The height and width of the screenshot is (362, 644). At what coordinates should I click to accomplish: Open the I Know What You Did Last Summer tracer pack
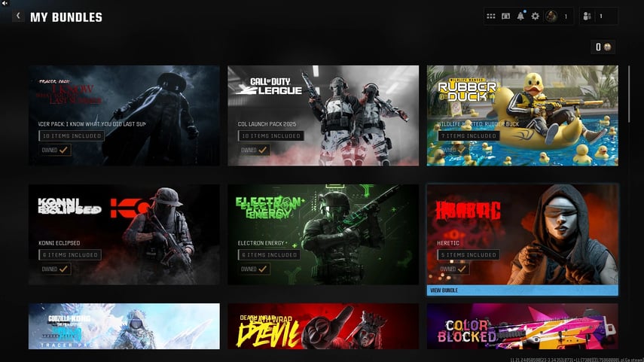[x=124, y=115]
